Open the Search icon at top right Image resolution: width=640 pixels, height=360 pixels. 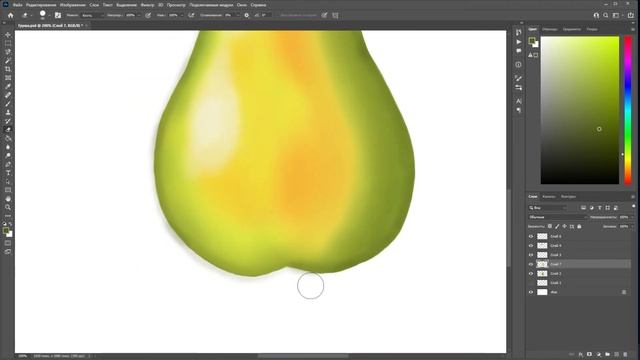point(606,15)
